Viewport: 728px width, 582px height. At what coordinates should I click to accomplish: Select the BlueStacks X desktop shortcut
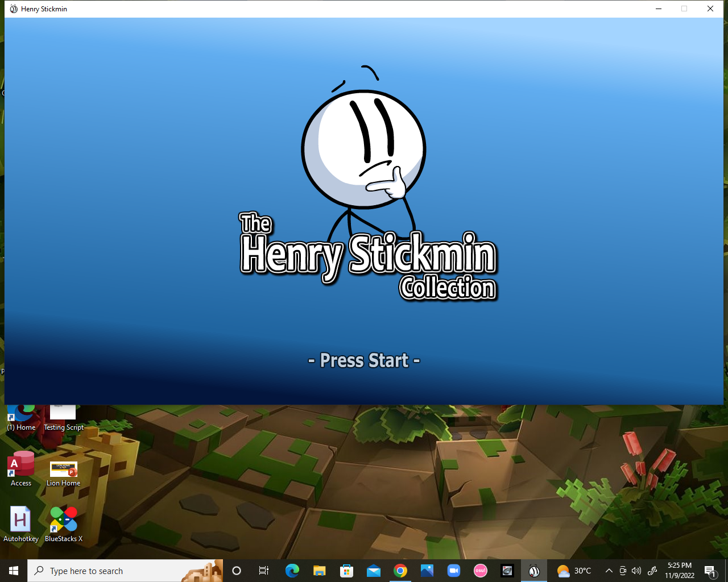64,524
